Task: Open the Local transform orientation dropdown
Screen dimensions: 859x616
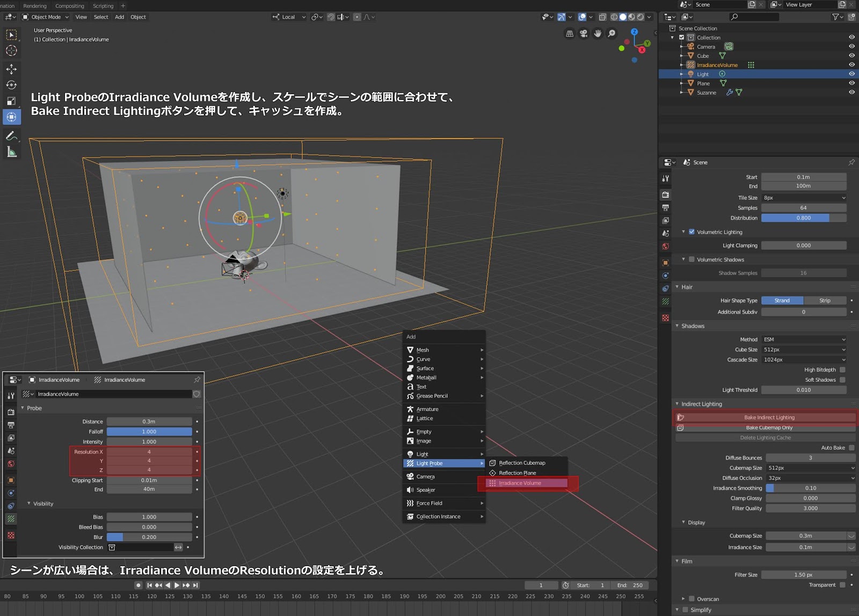Action: tap(288, 17)
